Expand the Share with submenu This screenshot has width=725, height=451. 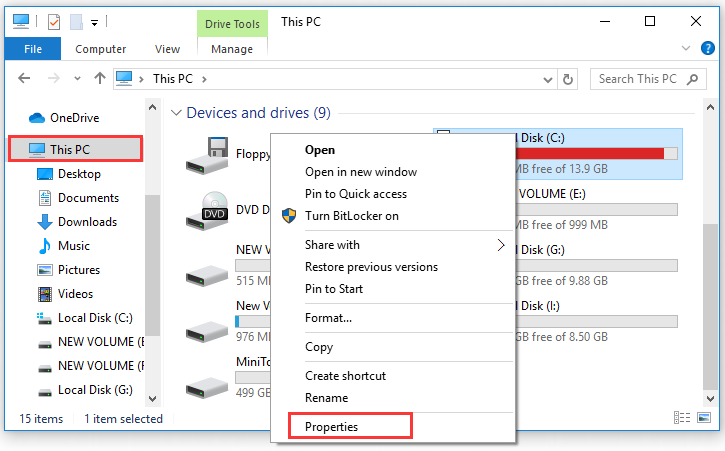[393, 245]
